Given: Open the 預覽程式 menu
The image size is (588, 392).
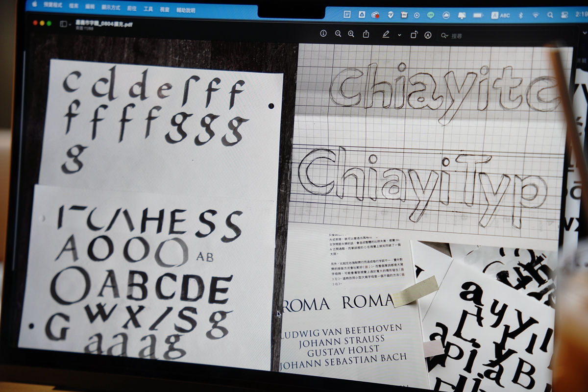Looking at the screenshot, I should coord(53,5).
